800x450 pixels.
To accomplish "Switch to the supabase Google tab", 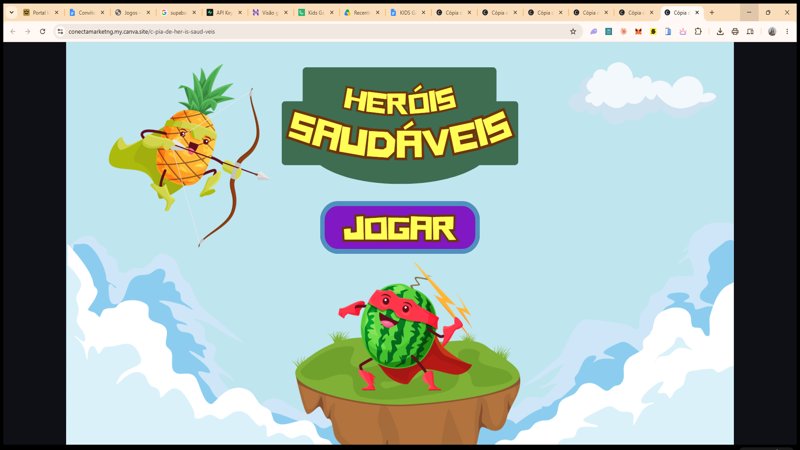I will (178, 12).
